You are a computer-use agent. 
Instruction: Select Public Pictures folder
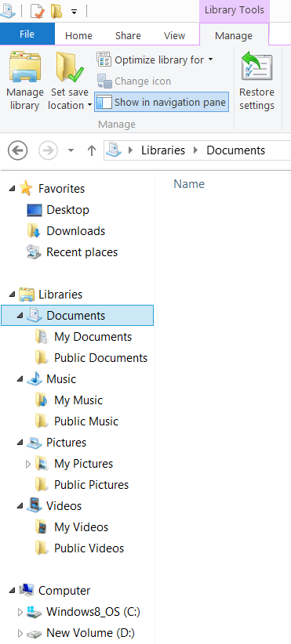coord(91,485)
